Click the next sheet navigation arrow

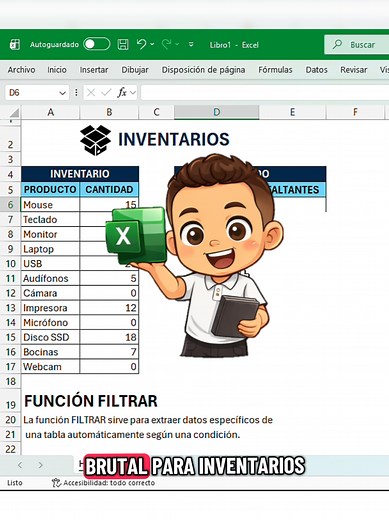[x=40, y=465]
